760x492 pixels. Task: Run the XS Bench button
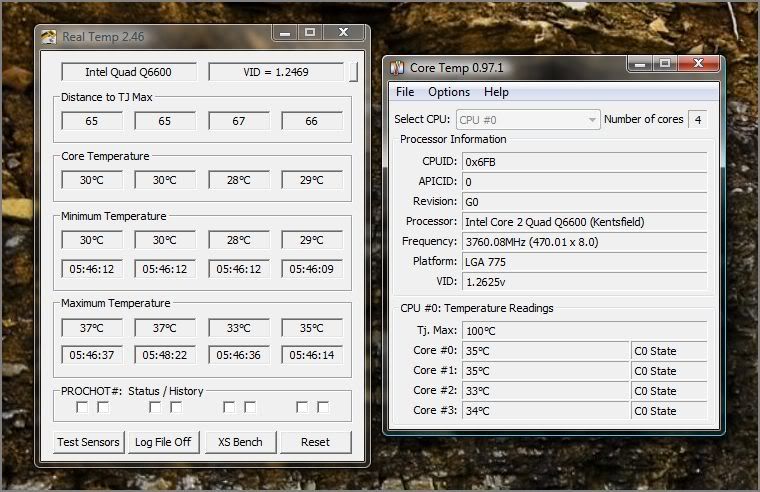tap(240, 442)
